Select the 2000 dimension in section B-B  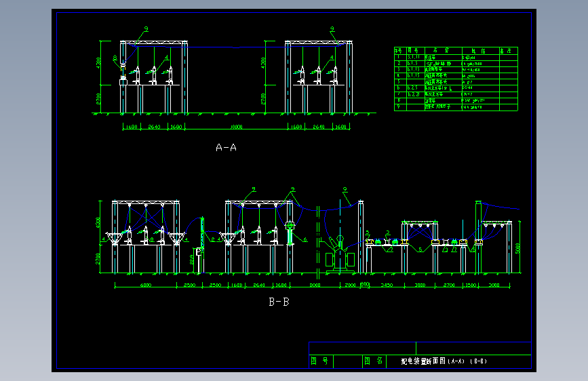tap(350, 285)
